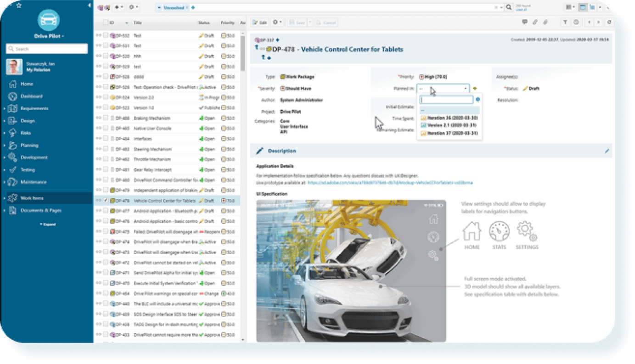Check the box for work item DP-532
Screen dimensions: 635x364
point(106,35)
